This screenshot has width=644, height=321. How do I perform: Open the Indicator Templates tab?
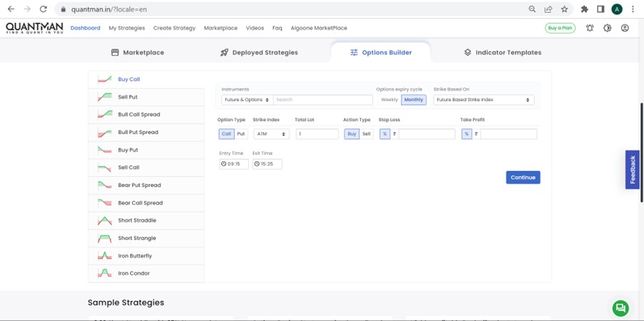tap(502, 53)
